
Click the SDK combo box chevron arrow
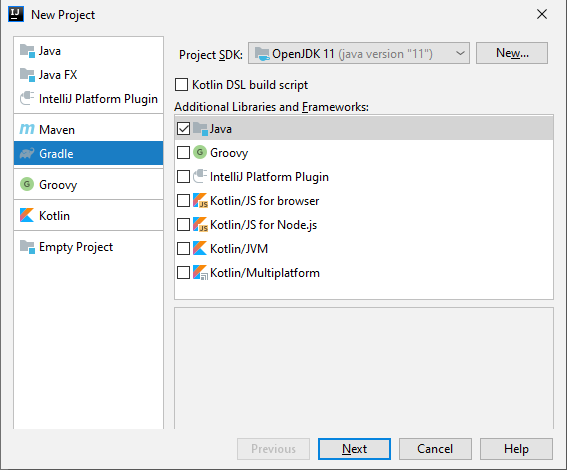(x=460, y=54)
